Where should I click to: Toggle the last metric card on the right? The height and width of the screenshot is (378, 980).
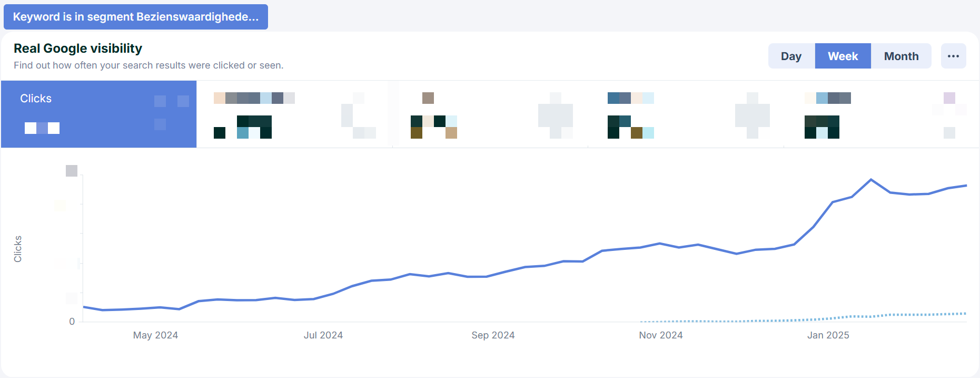pos(881,114)
